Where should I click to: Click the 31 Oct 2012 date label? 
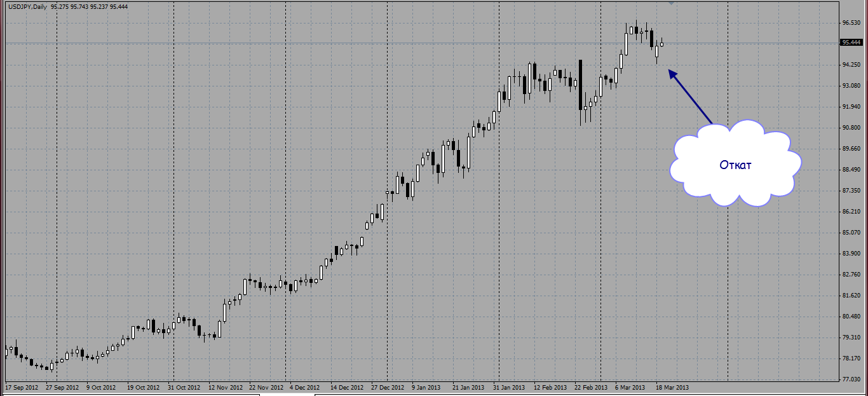coord(184,387)
